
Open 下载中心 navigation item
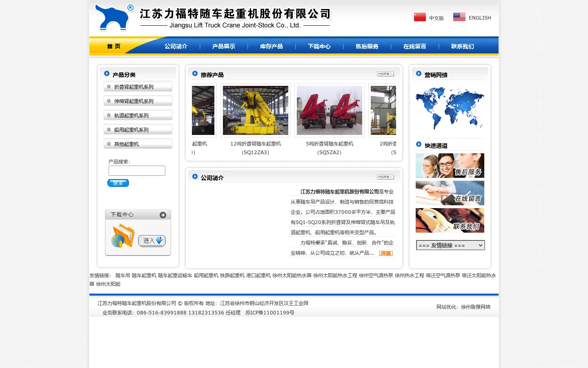point(319,46)
